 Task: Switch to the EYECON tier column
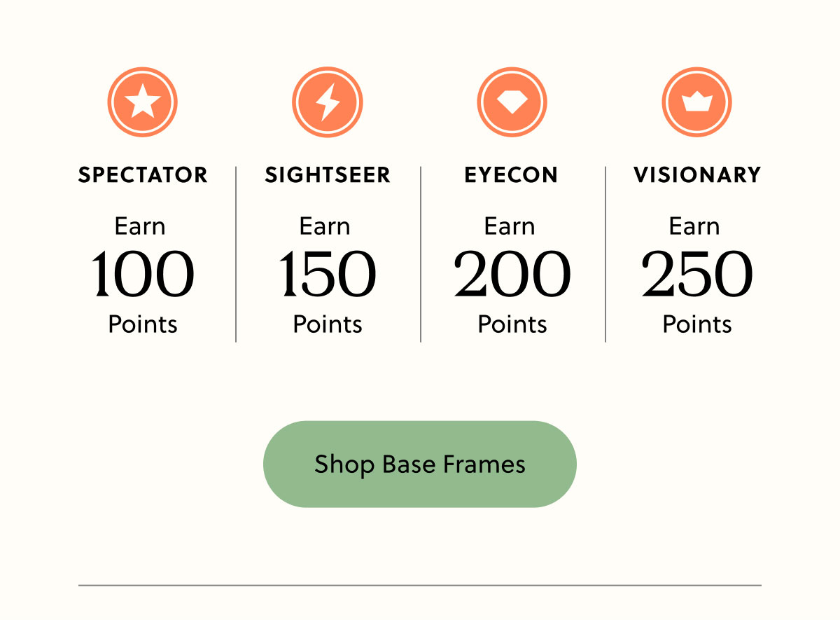[512, 175]
